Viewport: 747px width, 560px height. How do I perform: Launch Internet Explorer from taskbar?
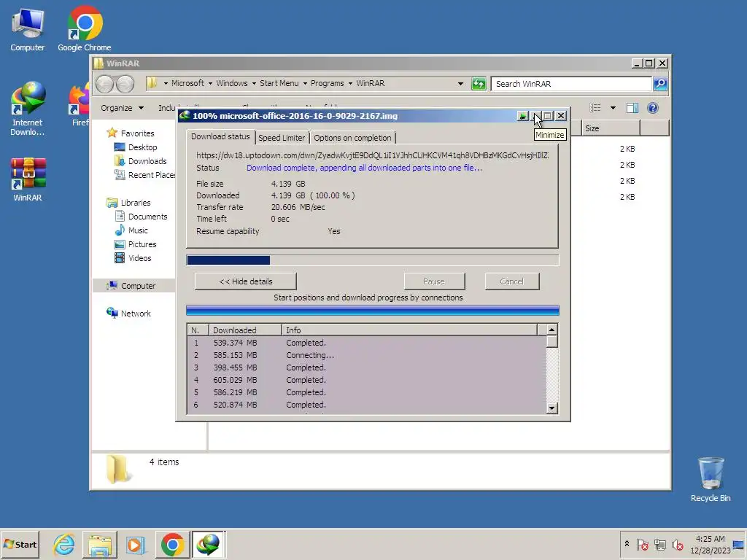64,544
